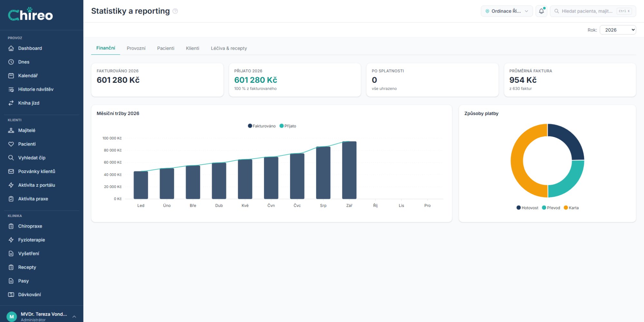Open the Ordinace location selector
Screen dimensions: 644x322
tap(507, 11)
